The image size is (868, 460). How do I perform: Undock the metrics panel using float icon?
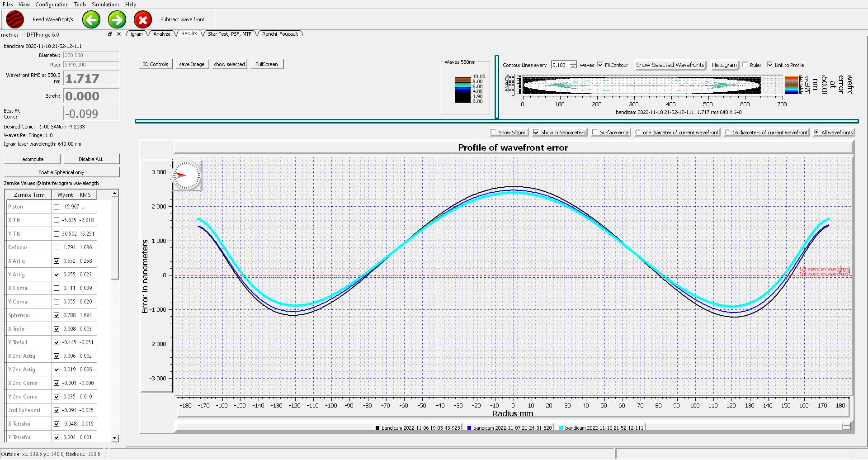click(109, 34)
